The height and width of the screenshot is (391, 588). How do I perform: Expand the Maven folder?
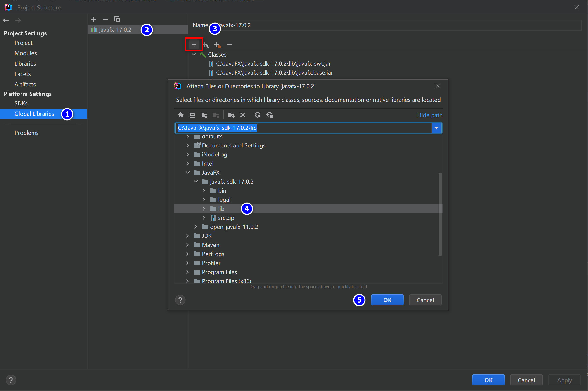[187, 245]
